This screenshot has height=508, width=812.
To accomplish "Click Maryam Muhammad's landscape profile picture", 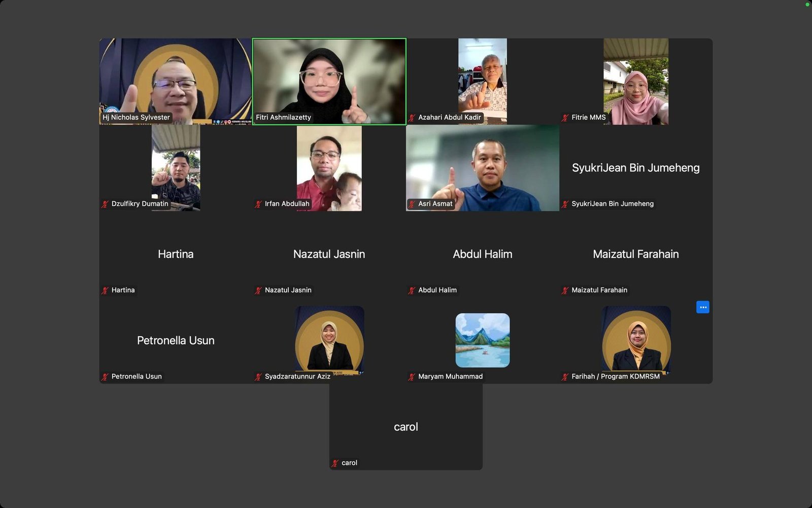I will pyautogui.click(x=482, y=340).
